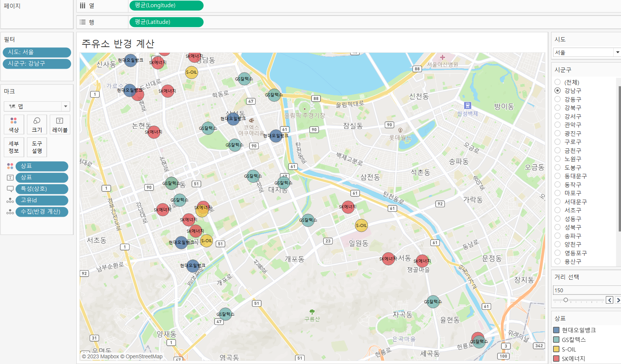This screenshot has width=621, height=364.
Task: Click the 현대오일뱅크 marker near 신사동
Action: click(130, 60)
